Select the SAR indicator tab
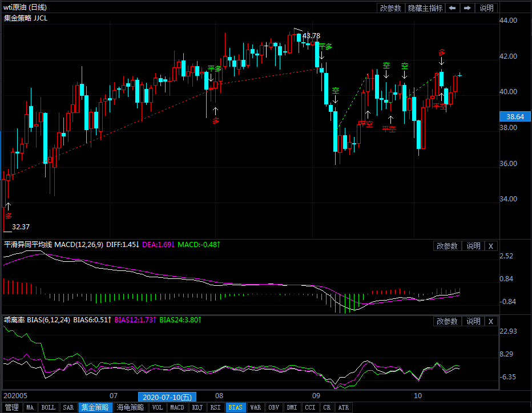532x413 pixels. 68,408
